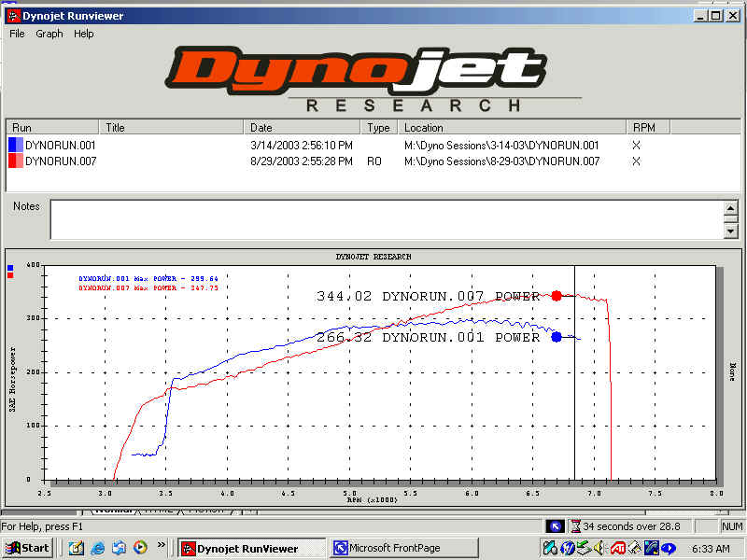Launch Outlook Express from quick launch
The image size is (747, 560).
point(120,548)
